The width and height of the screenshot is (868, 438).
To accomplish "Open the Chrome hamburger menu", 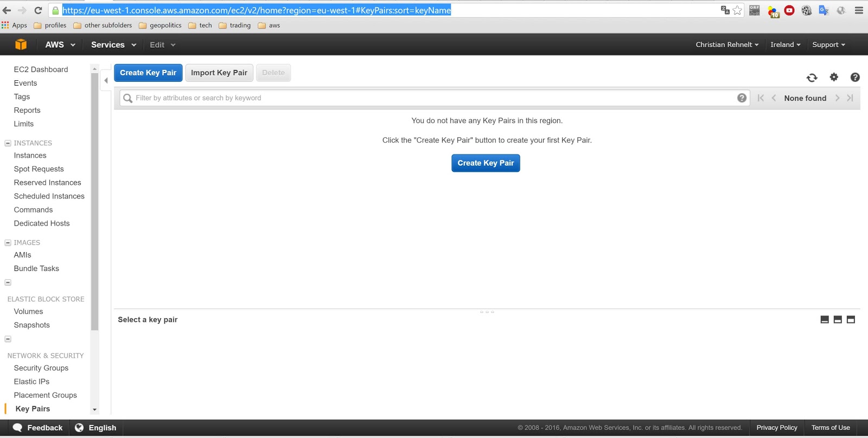I will 859,10.
